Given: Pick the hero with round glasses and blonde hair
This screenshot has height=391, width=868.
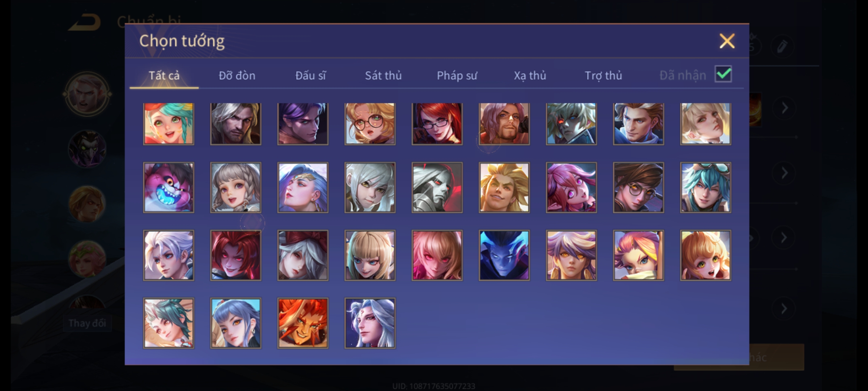Looking at the screenshot, I should [x=370, y=124].
